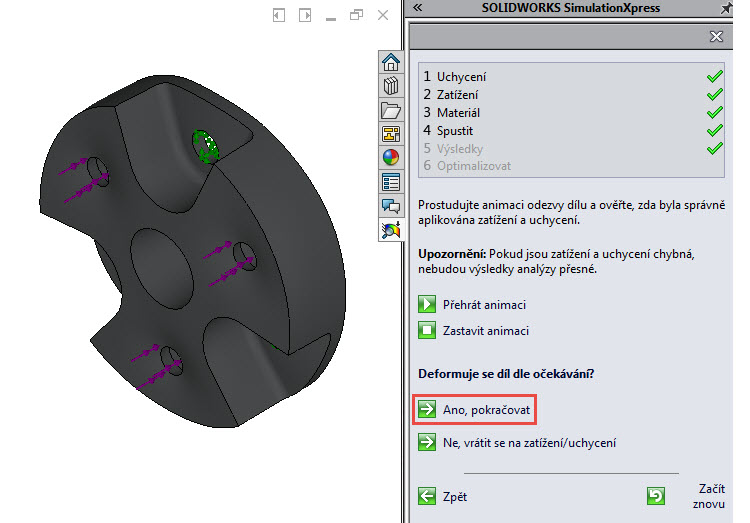Click the Začít znovu restart icon
Image resolution: width=750 pixels, height=523 pixels.
(656, 496)
